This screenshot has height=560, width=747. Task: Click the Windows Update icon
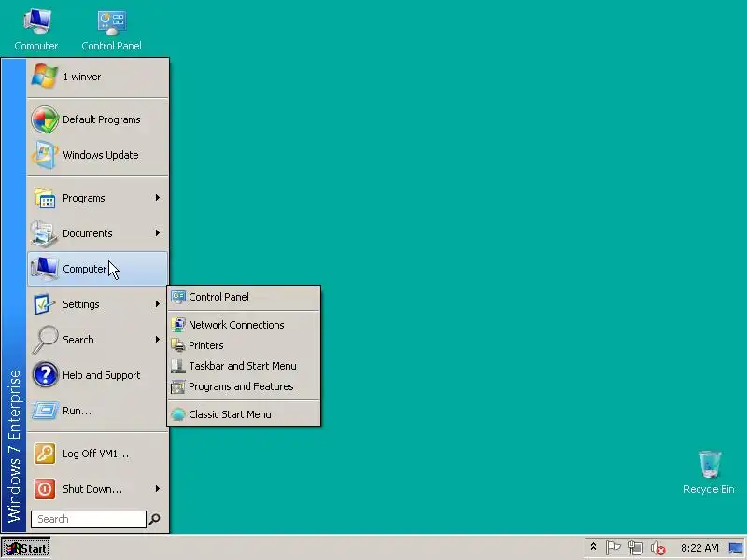click(x=45, y=155)
